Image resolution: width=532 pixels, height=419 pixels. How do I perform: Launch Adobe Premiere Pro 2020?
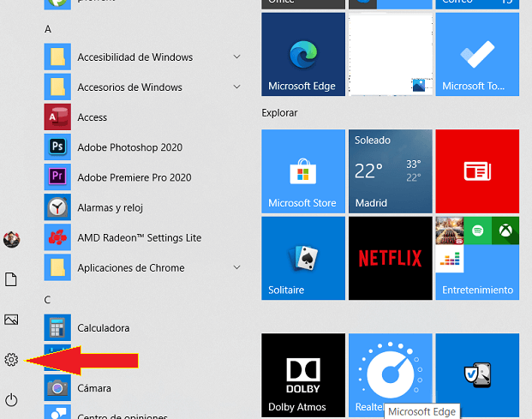point(143,177)
